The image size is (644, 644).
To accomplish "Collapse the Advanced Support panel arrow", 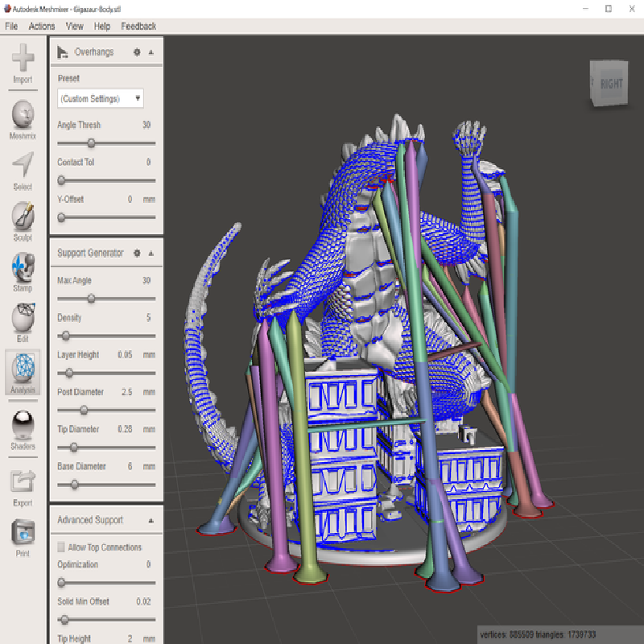I will pos(151,520).
